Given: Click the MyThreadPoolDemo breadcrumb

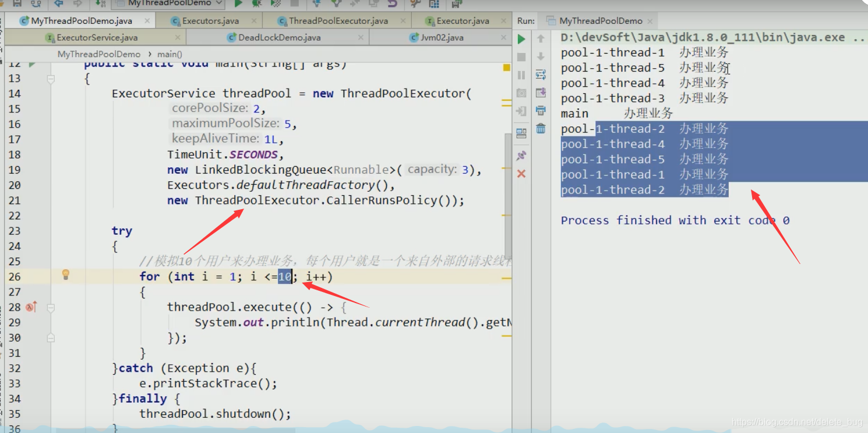Looking at the screenshot, I should (x=99, y=54).
